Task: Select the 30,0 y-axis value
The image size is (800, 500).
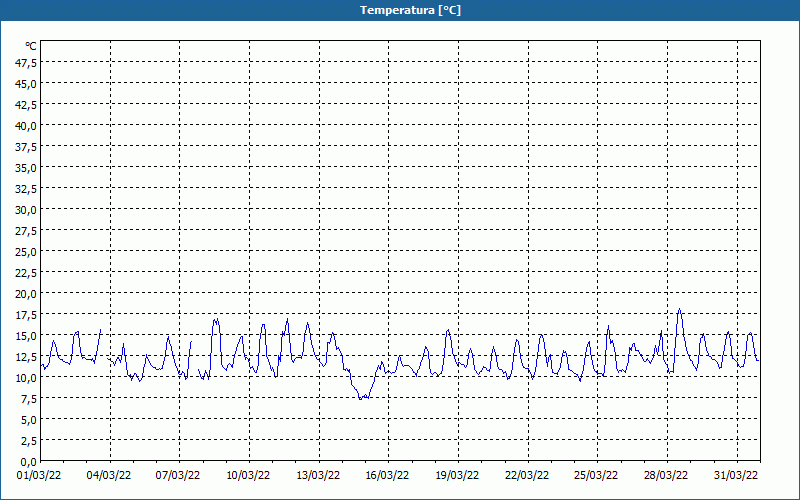Action: pyautogui.click(x=27, y=210)
